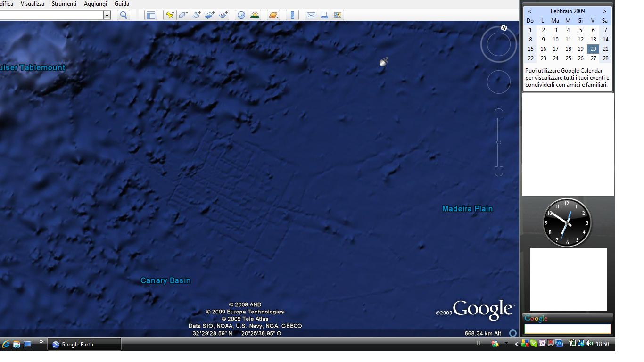
Task: Select day 14 in the calendar
Action: pyautogui.click(x=605, y=40)
